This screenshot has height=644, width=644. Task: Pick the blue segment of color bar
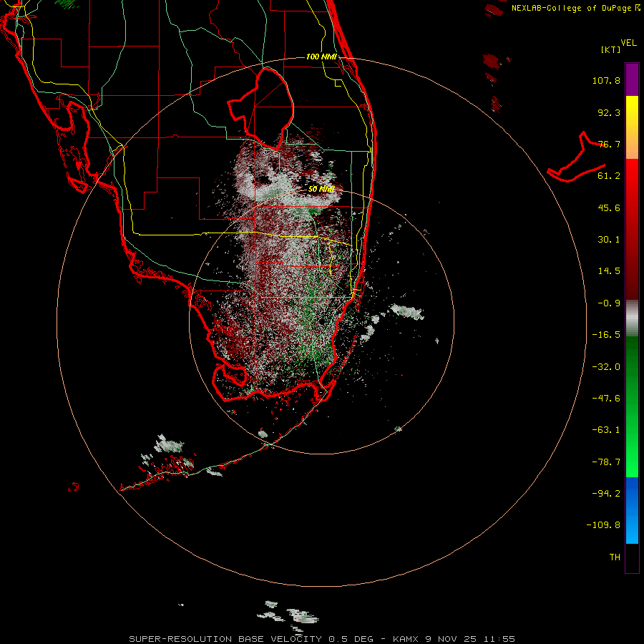click(632, 510)
